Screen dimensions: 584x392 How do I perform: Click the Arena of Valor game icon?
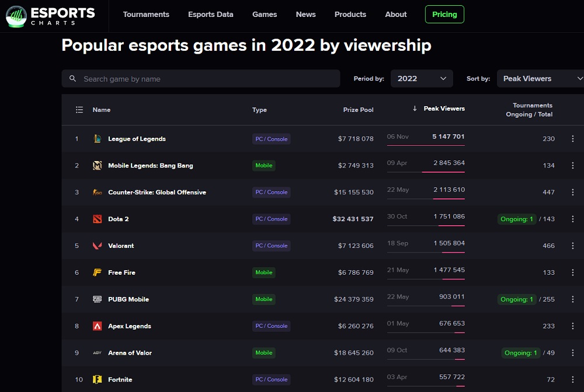(x=97, y=353)
